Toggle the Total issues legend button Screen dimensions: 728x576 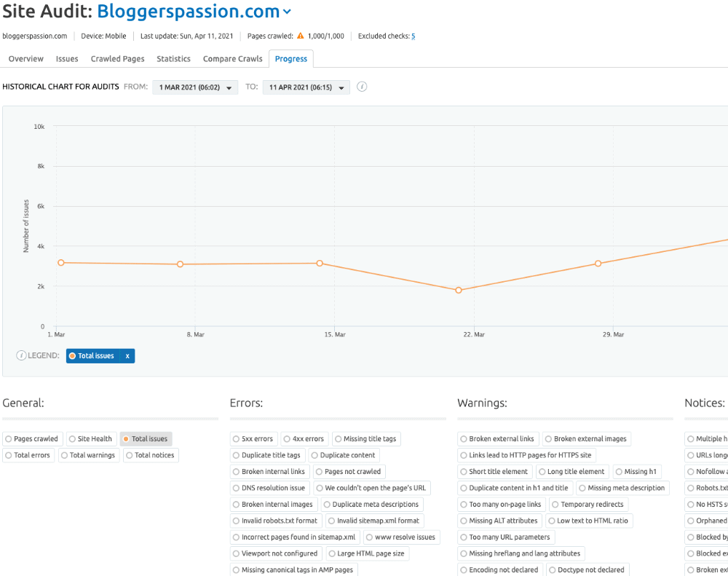pos(93,356)
